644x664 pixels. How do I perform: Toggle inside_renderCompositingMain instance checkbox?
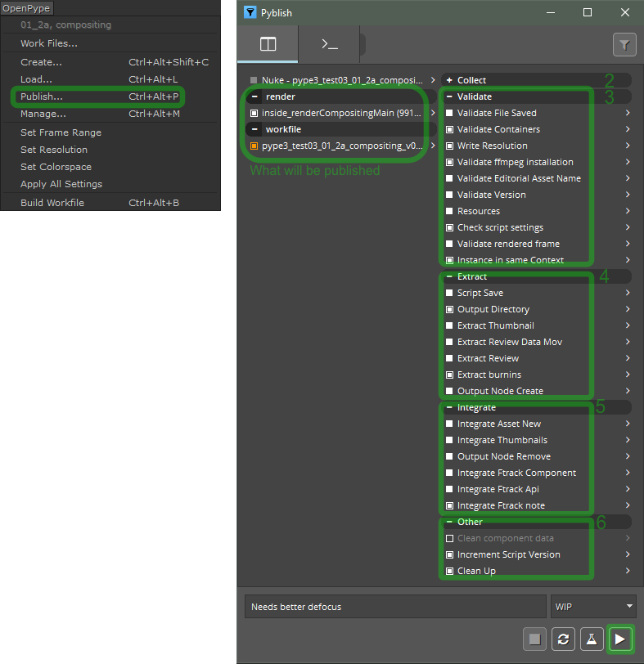click(x=254, y=113)
